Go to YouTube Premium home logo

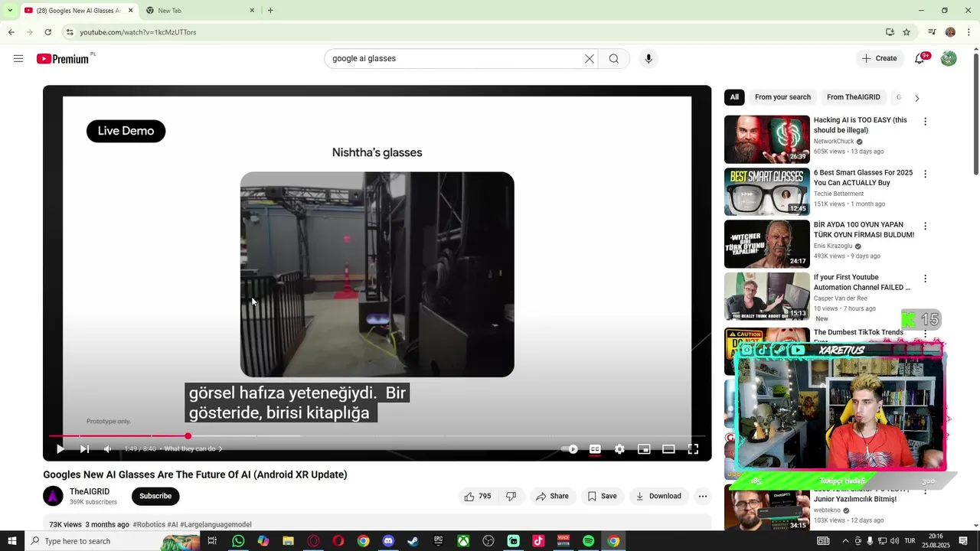point(63,59)
